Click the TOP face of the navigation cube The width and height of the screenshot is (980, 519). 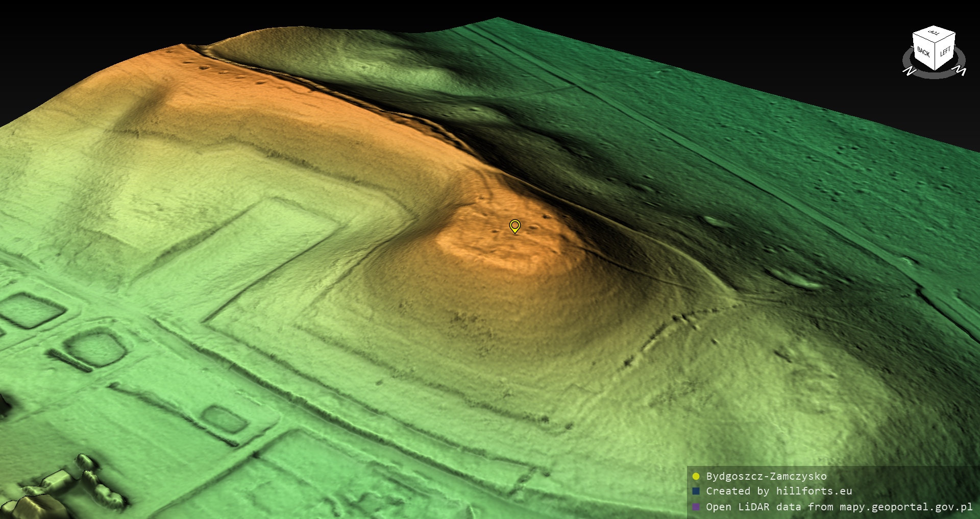click(x=934, y=34)
